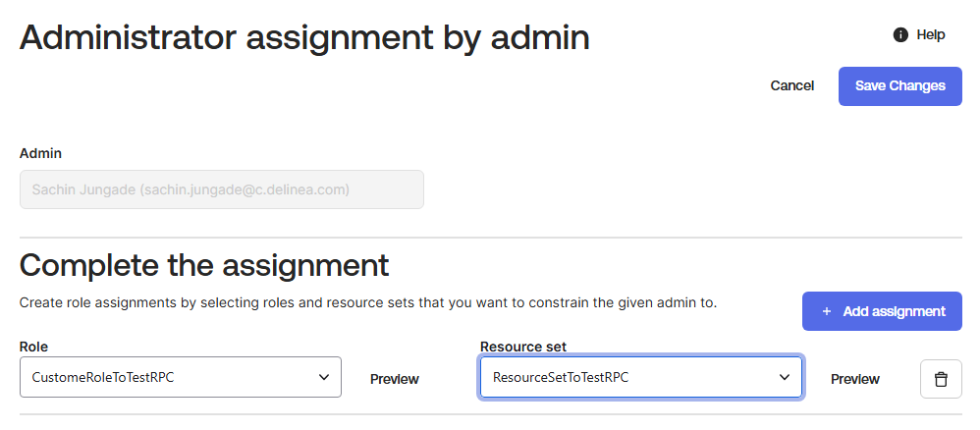Click the Admin field label
This screenshot has height=430, width=980.
click(x=40, y=153)
